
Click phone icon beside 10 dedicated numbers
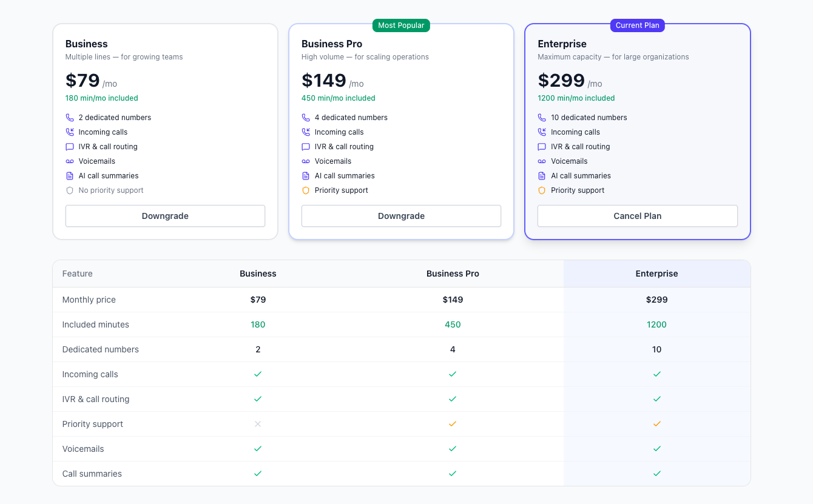tap(542, 118)
